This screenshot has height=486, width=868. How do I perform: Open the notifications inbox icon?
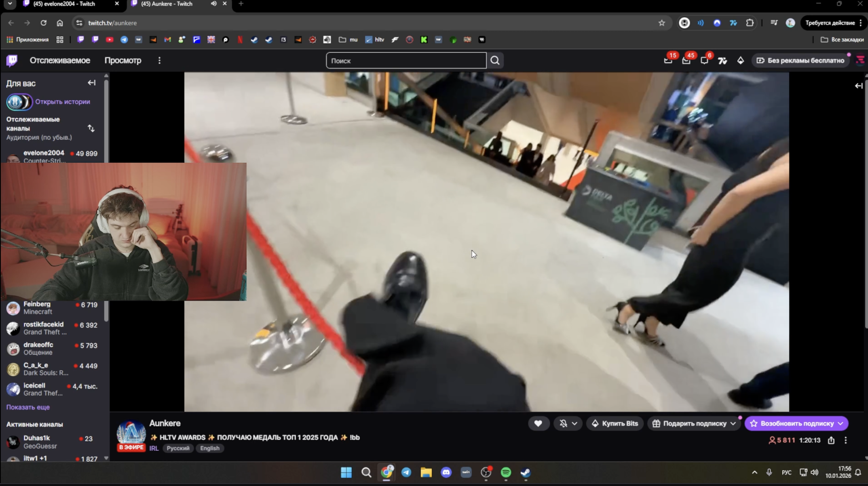click(686, 61)
